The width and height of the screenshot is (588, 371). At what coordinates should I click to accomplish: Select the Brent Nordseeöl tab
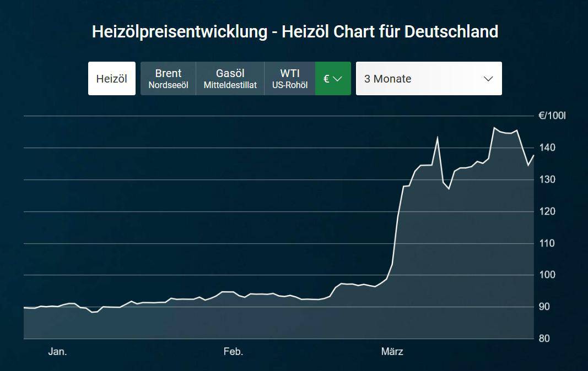(168, 78)
